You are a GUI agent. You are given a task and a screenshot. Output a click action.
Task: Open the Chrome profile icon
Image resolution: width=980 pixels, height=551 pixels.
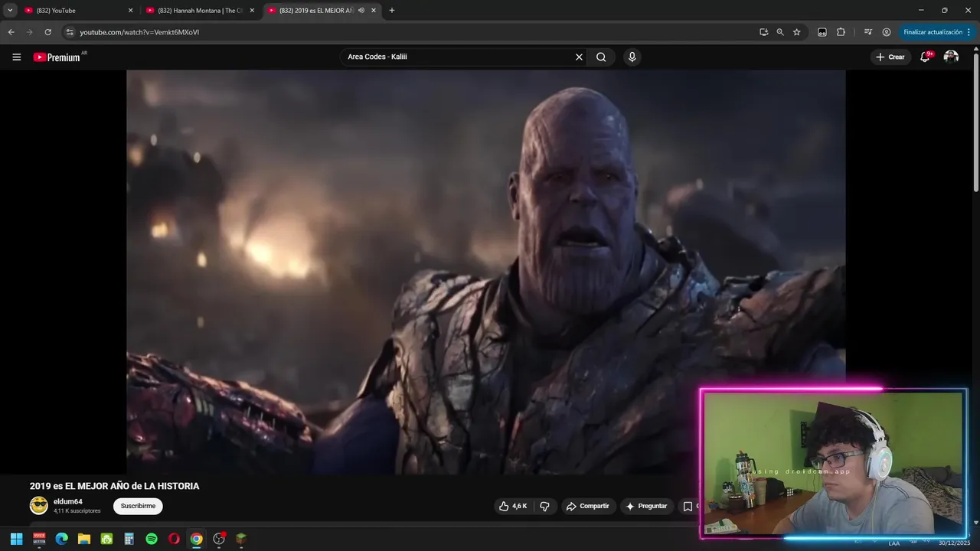[887, 32]
